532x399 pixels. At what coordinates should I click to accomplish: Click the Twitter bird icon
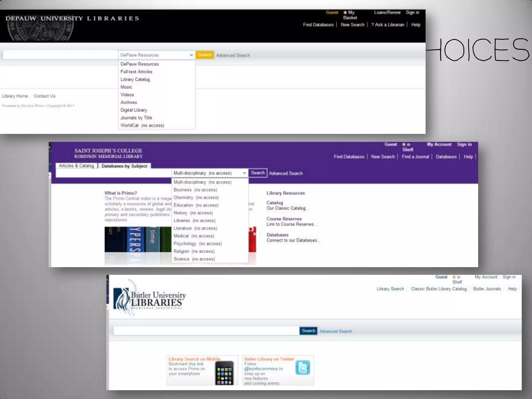pos(303,368)
